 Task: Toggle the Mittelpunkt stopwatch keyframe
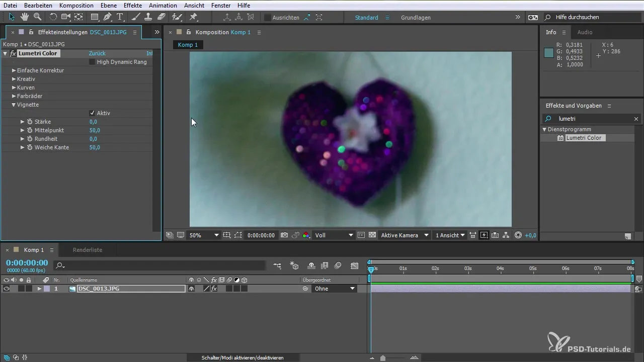[x=30, y=130]
